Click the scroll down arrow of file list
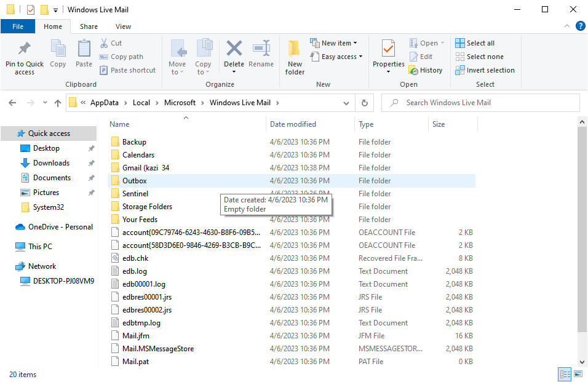 (x=582, y=362)
